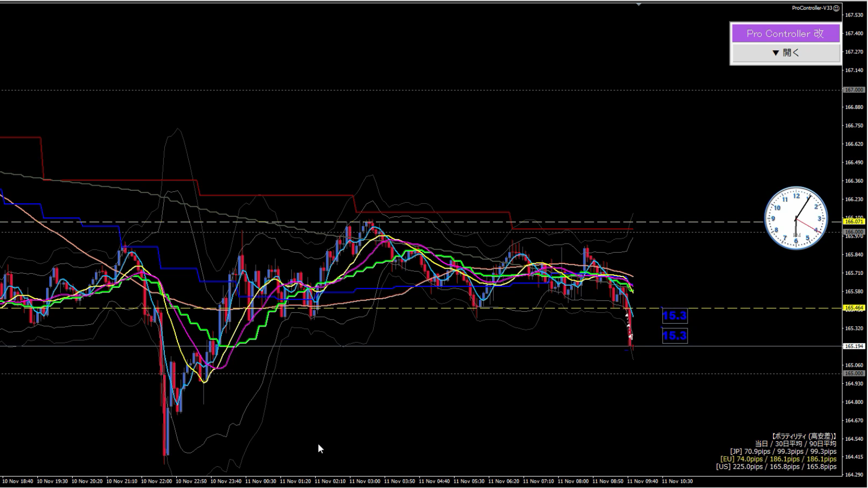The image size is (868, 488).
Task: Click the chart shift triangle marker at top
Action: [x=639, y=4]
